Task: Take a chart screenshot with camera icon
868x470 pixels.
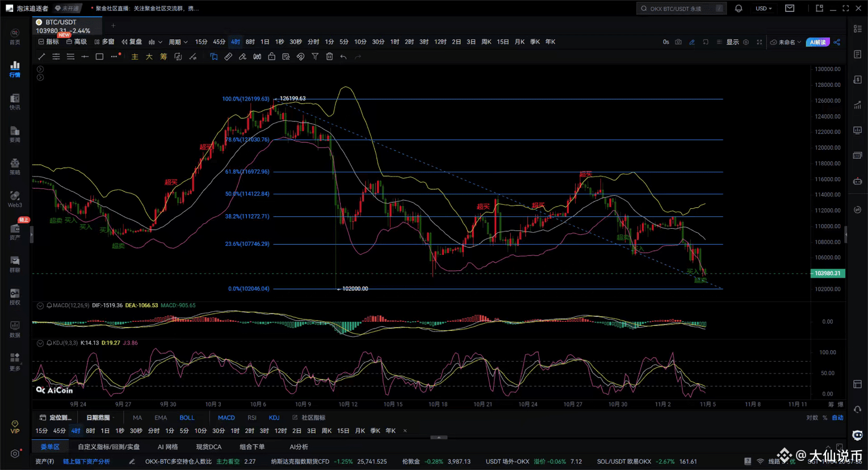Action: [x=678, y=42]
